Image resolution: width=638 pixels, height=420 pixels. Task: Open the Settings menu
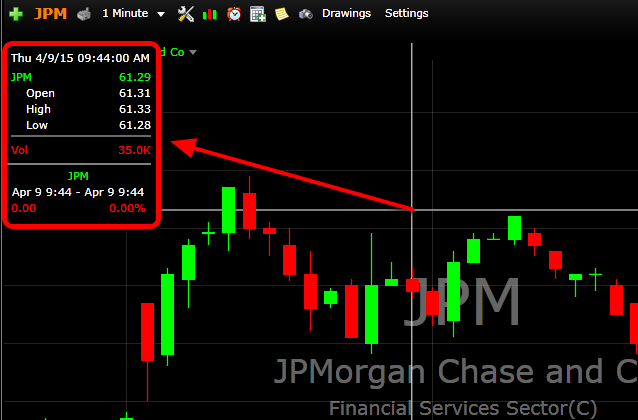[x=406, y=13]
